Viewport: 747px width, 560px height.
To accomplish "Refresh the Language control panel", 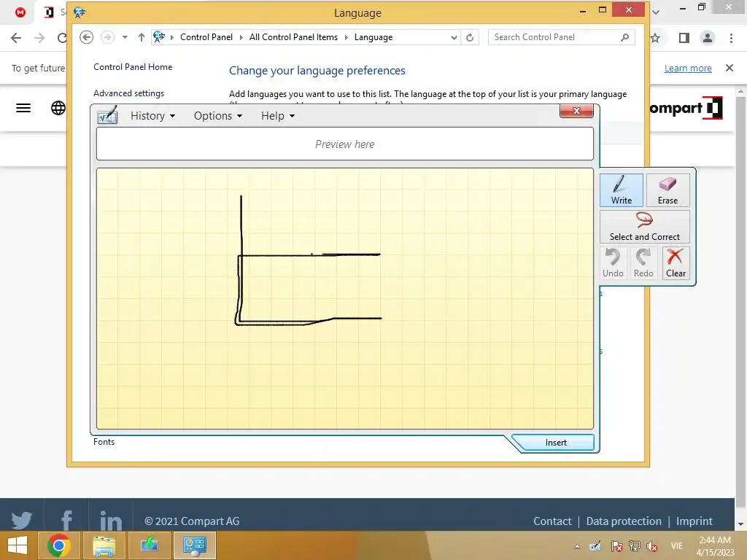I will click(x=470, y=37).
